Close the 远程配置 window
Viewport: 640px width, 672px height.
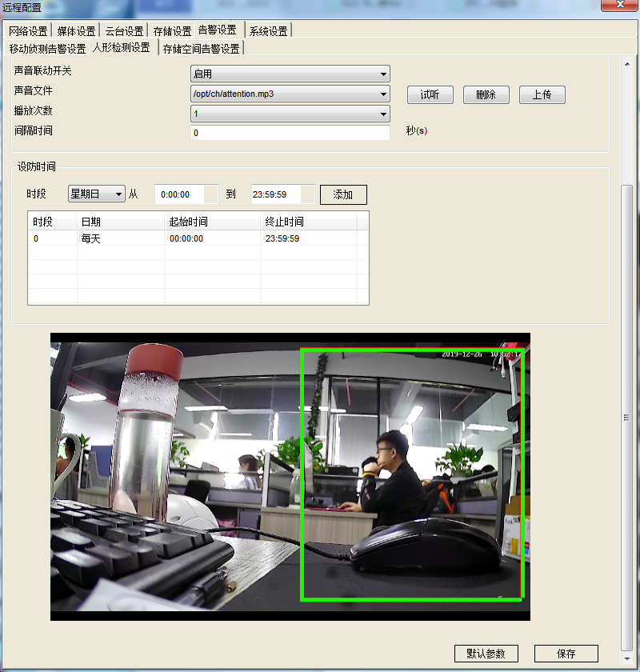(x=618, y=5)
